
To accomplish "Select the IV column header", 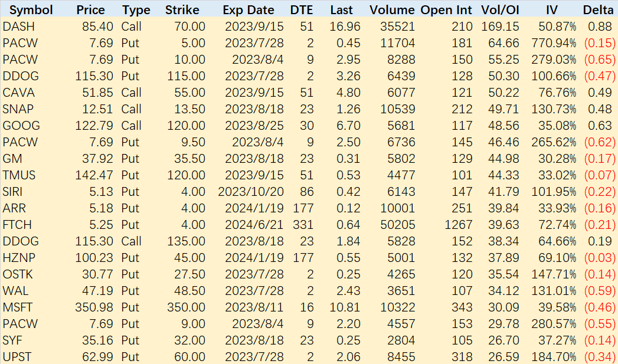I will 552,10.
